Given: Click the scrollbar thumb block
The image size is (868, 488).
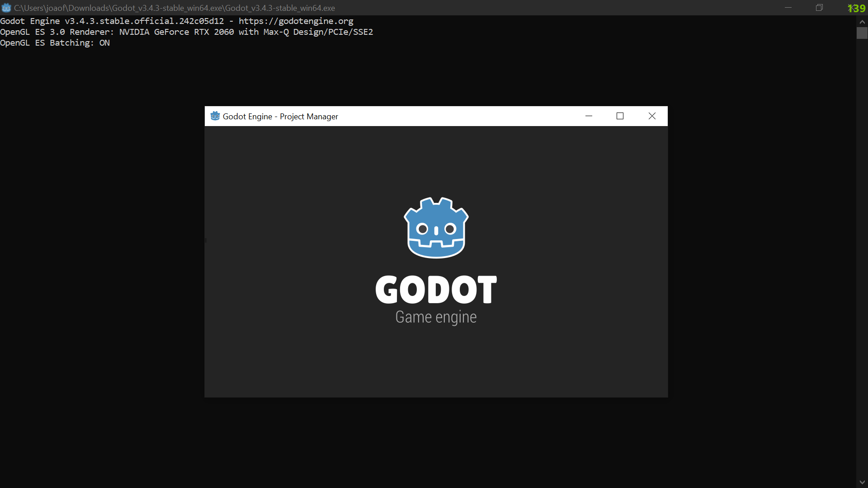Looking at the screenshot, I should (863, 33).
